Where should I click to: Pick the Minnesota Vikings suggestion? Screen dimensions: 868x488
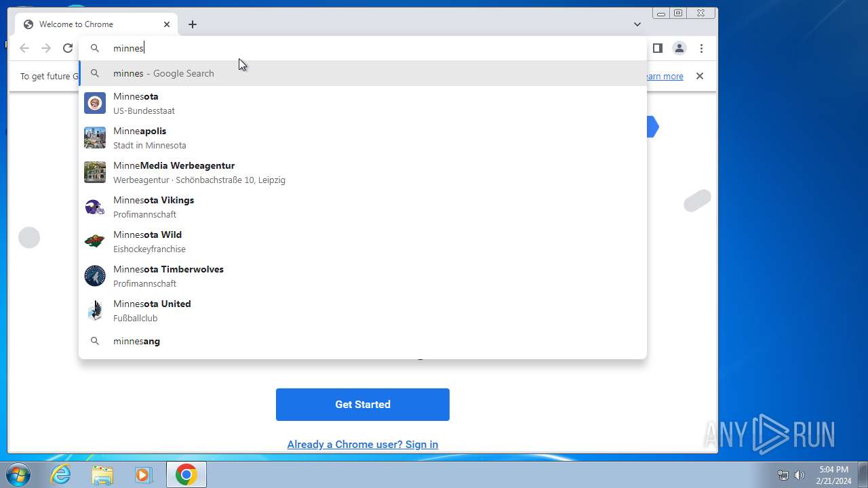[x=363, y=207]
